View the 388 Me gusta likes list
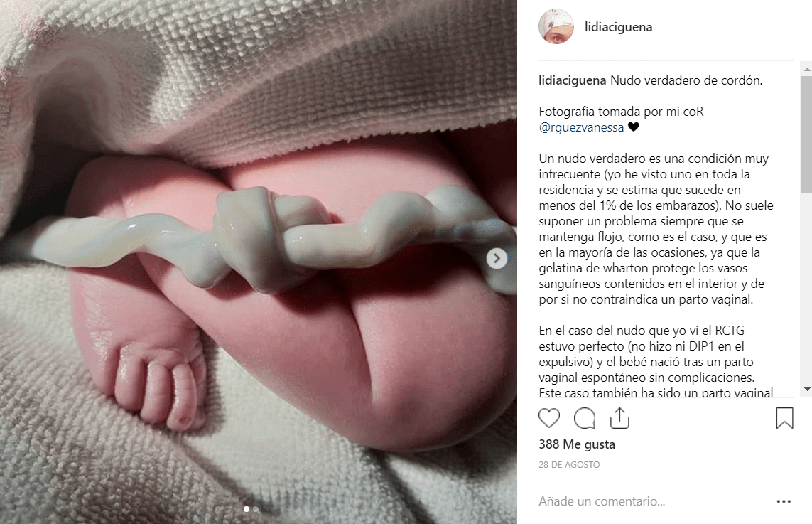Image resolution: width=812 pixels, height=524 pixels. 577,444
